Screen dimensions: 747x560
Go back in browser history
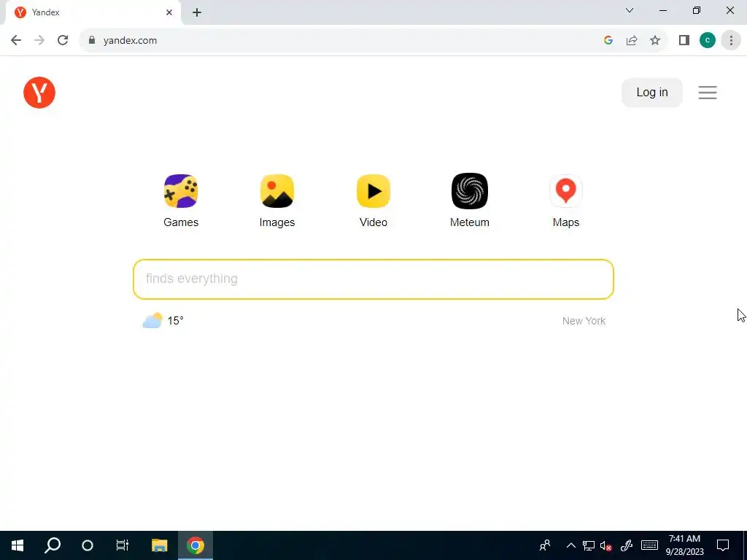click(x=16, y=40)
